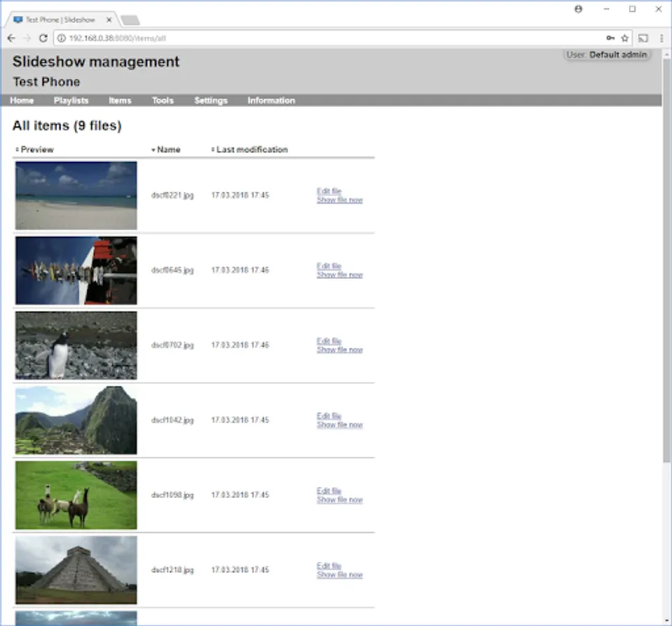The image size is (672, 626).
Task: Click Show file now for dscf1042.jpg
Action: (340, 425)
